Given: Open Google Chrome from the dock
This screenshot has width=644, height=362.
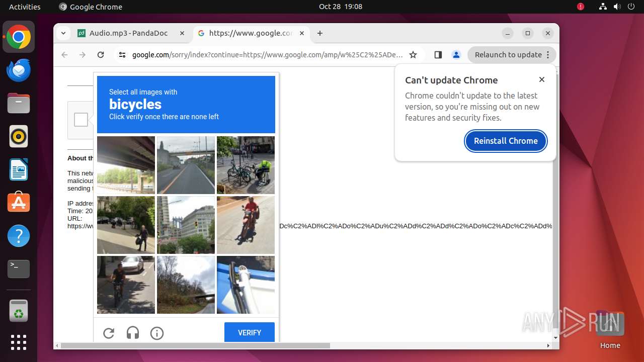Looking at the screenshot, I should 19,37.
